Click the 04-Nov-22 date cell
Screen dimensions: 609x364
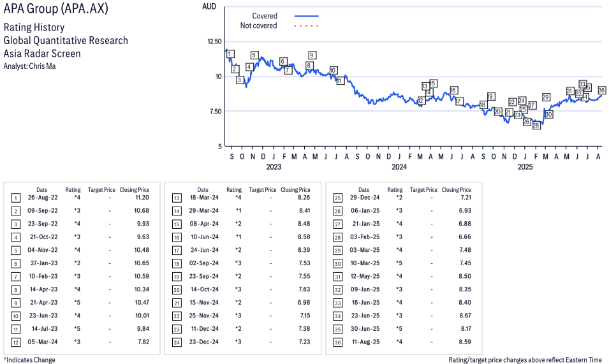tap(43, 250)
